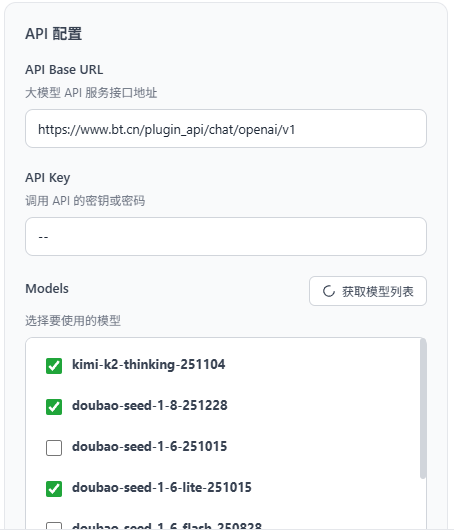Image resolution: width=454 pixels, height=530 pixels.
Task: Check the doubao-seed-1-6-251015 checkbox
Action: (x=54, y=448)
